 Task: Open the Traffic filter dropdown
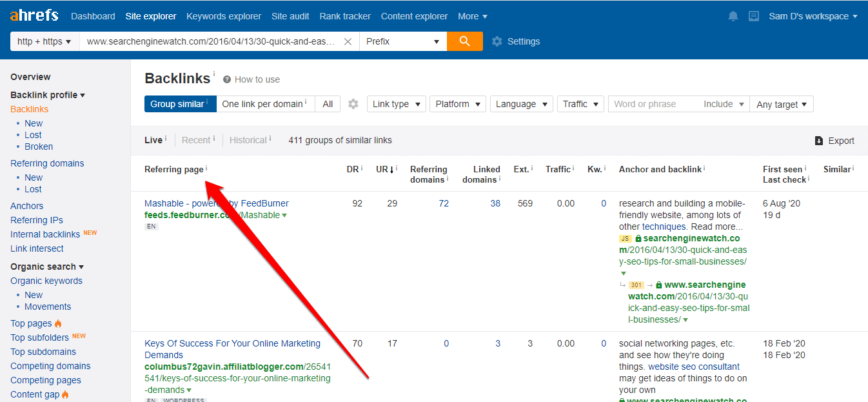[580, 104]
